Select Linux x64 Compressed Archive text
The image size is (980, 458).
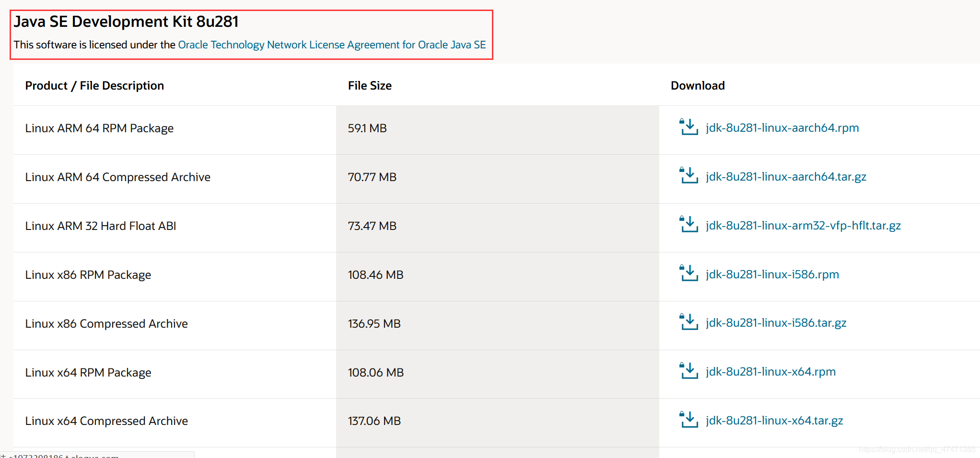point(106,421)
